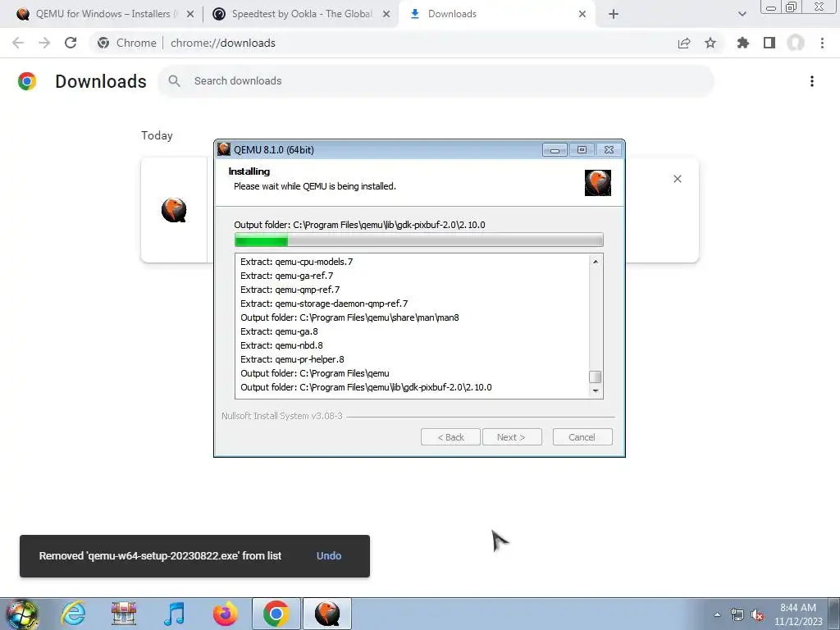Select the share\man\man8 output folder line
Screen dimensions: 840x630
click(349, 317)
